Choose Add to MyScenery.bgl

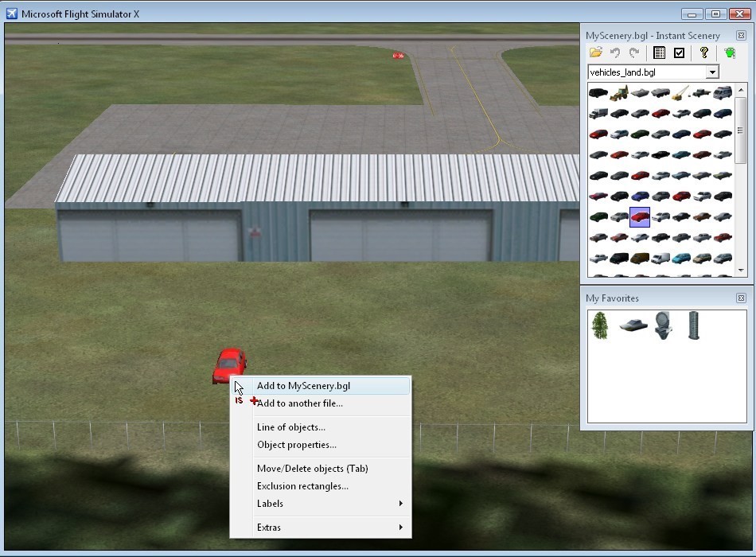point(303,386)
